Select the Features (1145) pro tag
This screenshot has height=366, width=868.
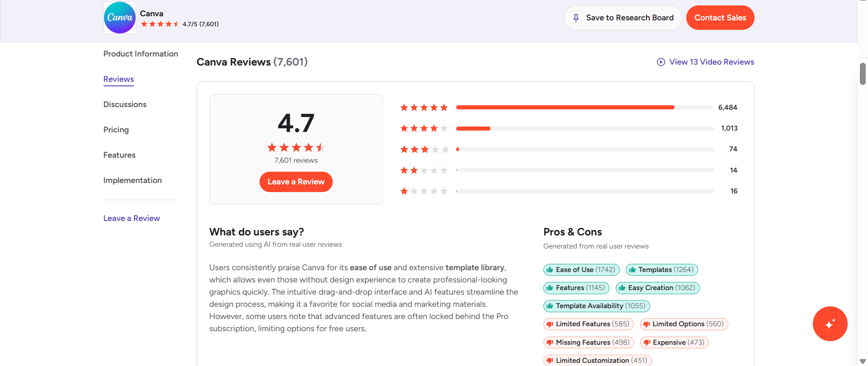click(x=576, y=288)
